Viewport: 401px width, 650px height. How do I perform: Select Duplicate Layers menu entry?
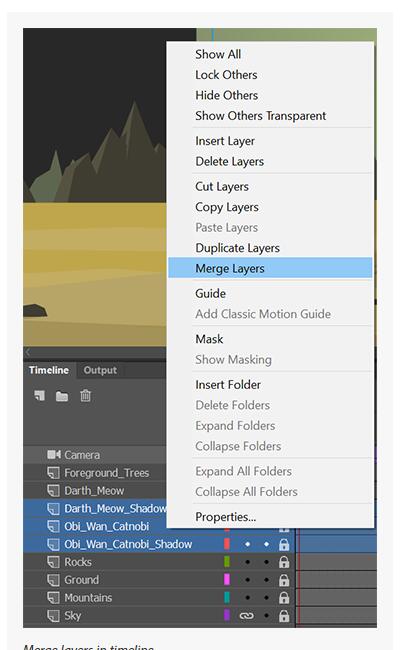tap(238, 248)
